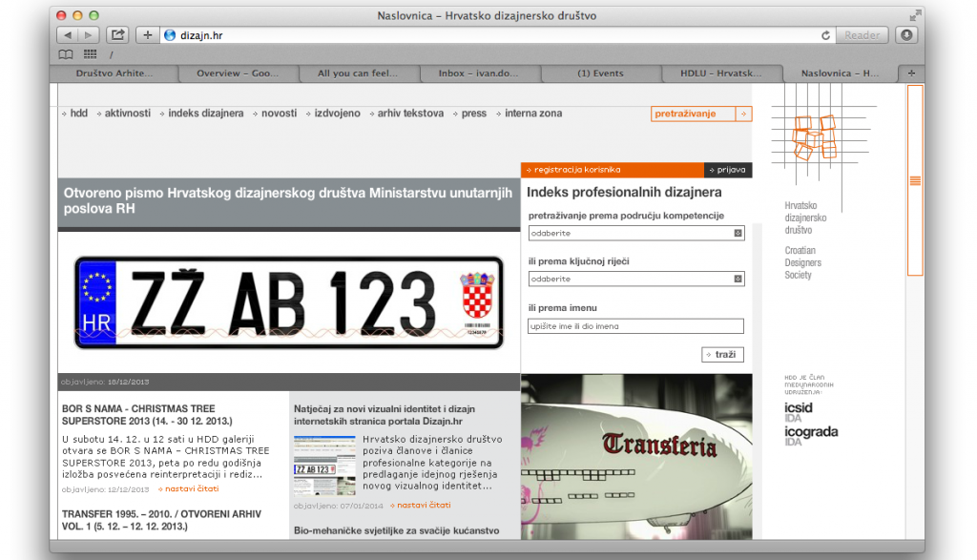
Task: Expand the ključna riječ dropdown
Action: click(x=636, y=280)
